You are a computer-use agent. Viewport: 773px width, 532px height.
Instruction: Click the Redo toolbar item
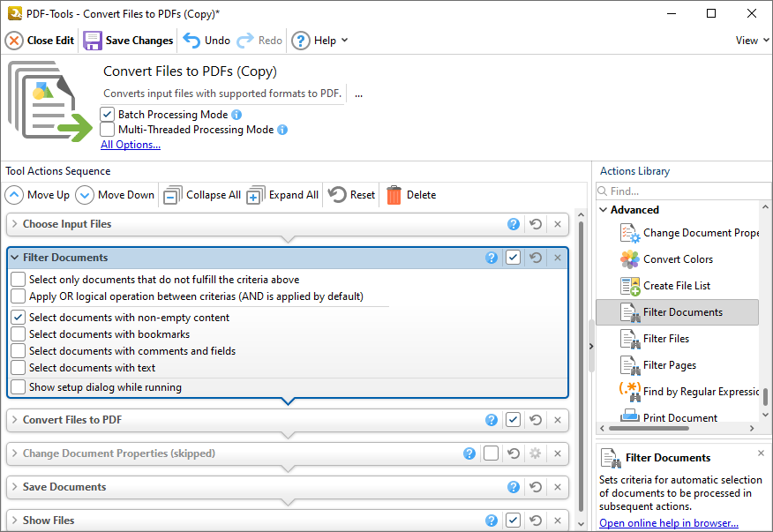(x=259, y=41)
